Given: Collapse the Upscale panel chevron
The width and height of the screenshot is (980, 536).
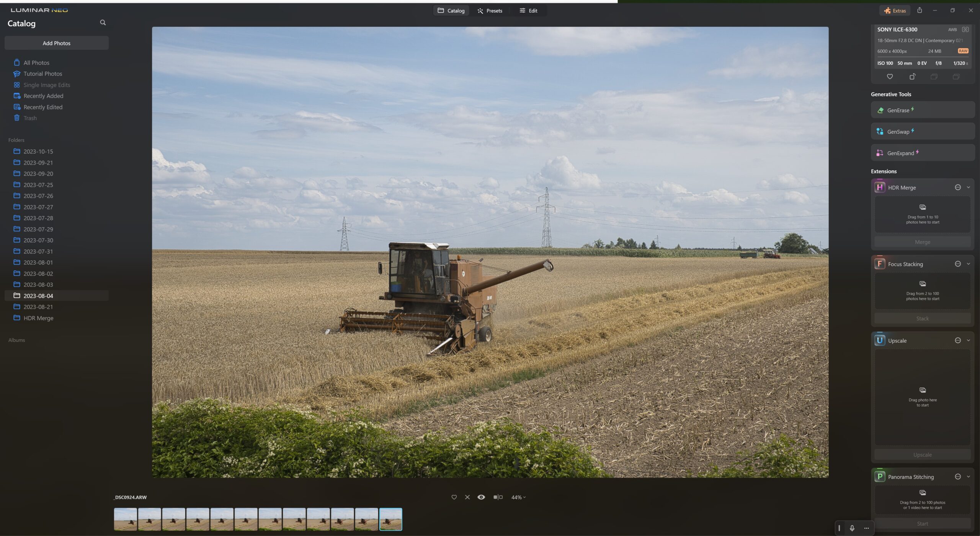Looking at the screenshot, I should point(968,340).
